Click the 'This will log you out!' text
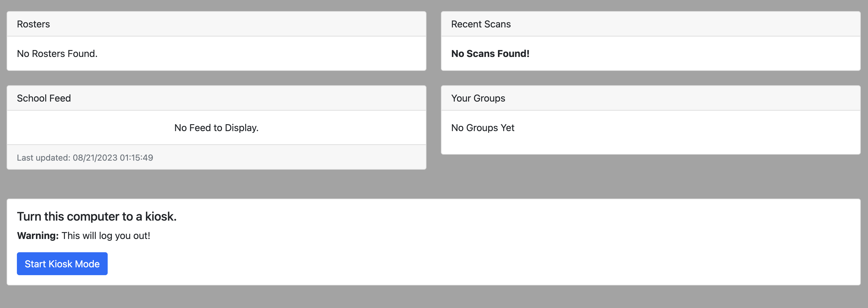Screen dimensions: 868x308 point(106,236)
